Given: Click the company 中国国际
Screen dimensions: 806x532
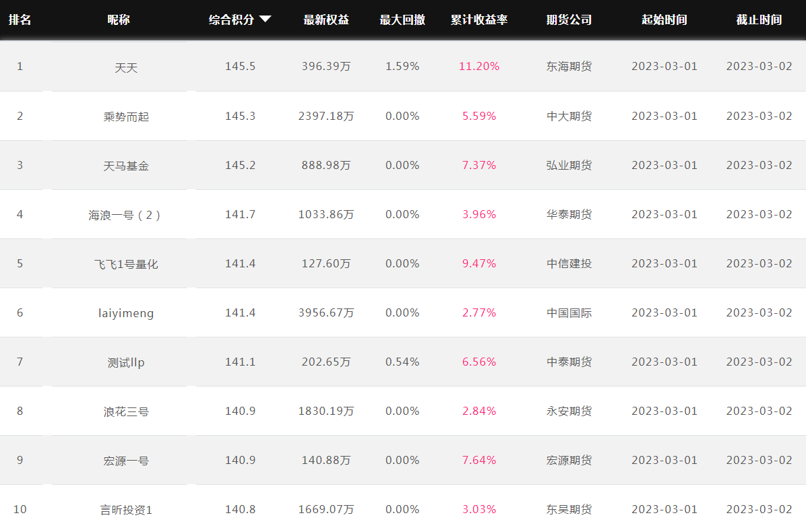Looking at the screenshot, I should coord(569,312).
